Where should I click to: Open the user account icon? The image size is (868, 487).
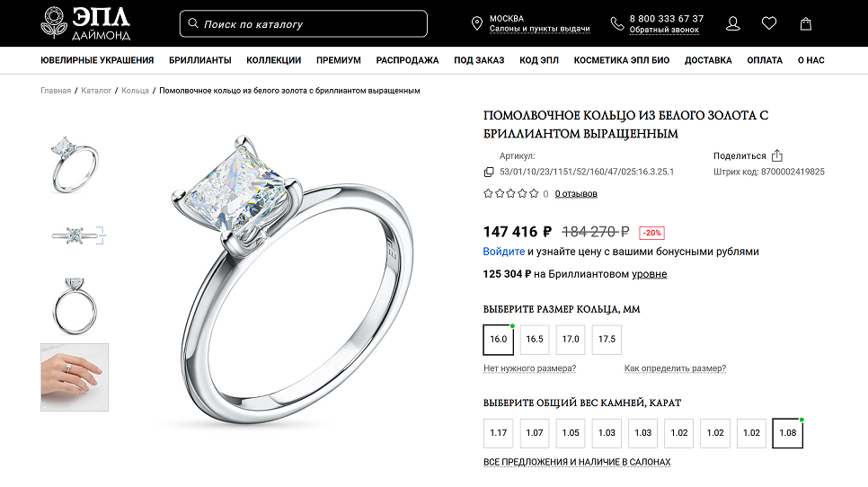coord(733,23)
